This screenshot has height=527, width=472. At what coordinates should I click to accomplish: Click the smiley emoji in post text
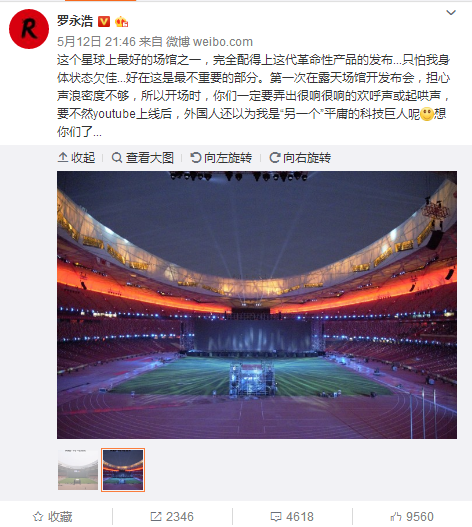click(x=427, y=114)
